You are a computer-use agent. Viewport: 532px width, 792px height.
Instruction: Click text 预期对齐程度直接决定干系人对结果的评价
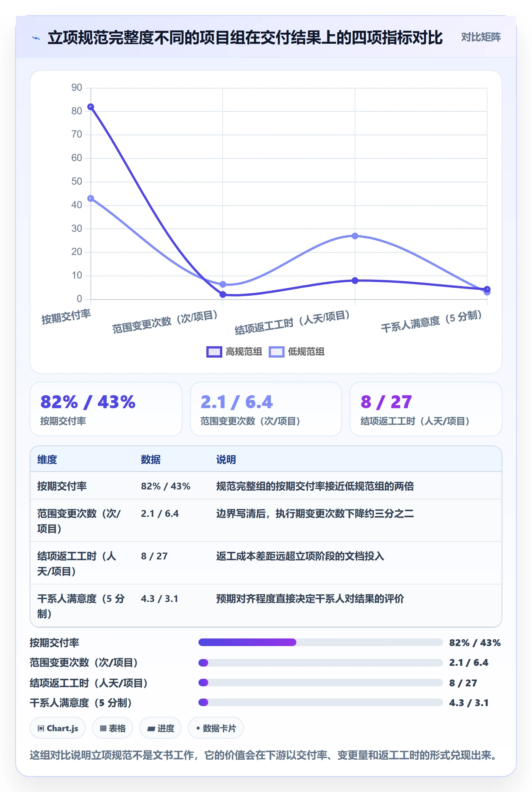(x=310, y=599)
